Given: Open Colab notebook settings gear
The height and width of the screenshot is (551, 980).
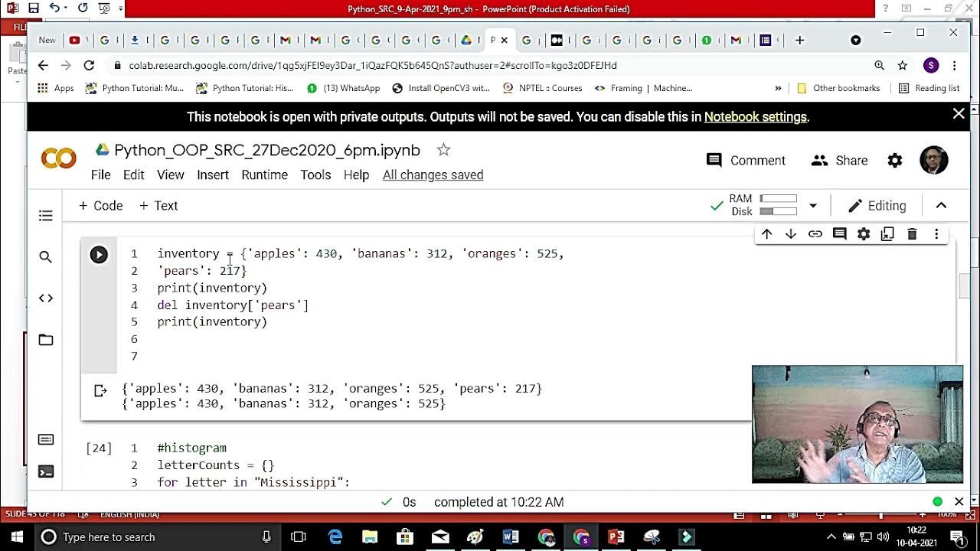Looking at the screenshot, I should (894, 161).
